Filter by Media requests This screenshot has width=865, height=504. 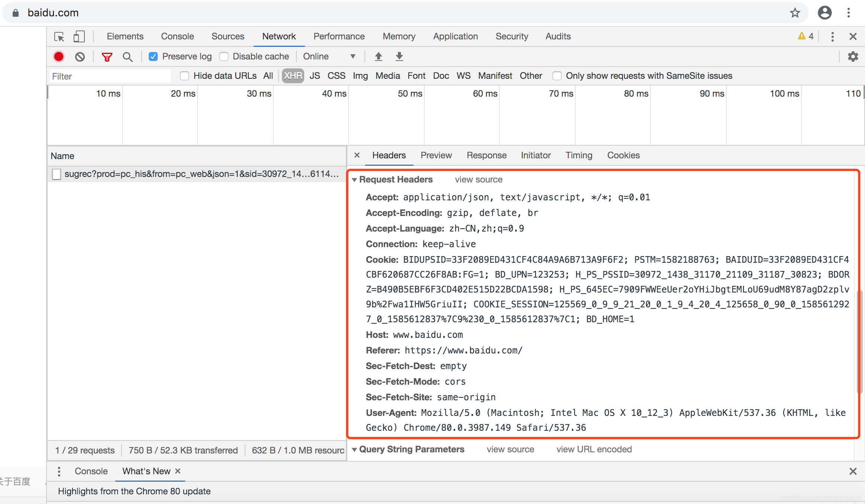click(x=388, y=76)
